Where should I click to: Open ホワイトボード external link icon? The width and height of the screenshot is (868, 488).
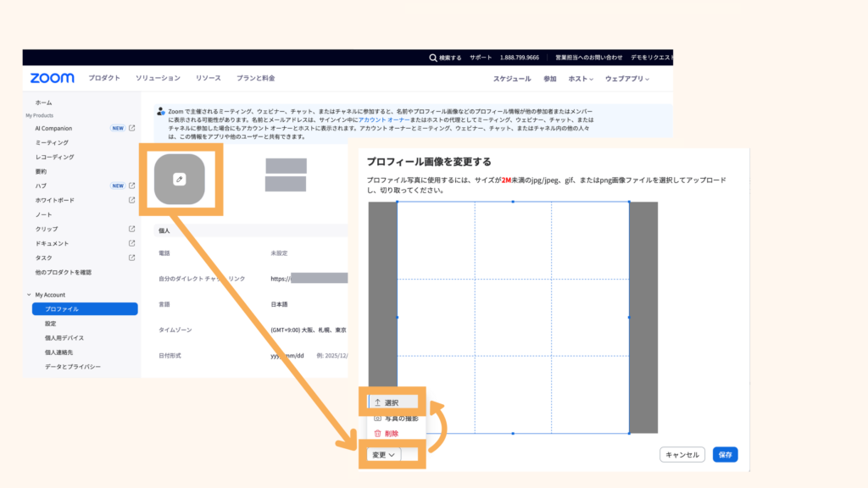[x=131, y=200]
